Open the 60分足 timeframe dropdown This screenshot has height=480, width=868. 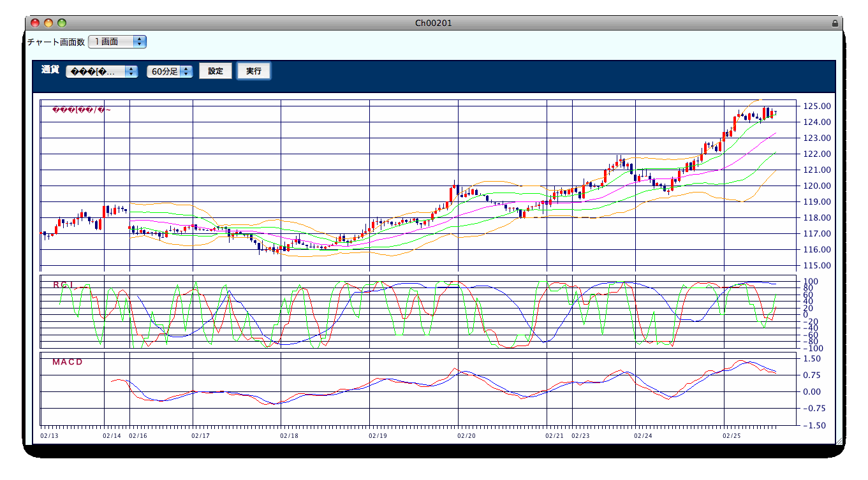(x=170, y=71)
